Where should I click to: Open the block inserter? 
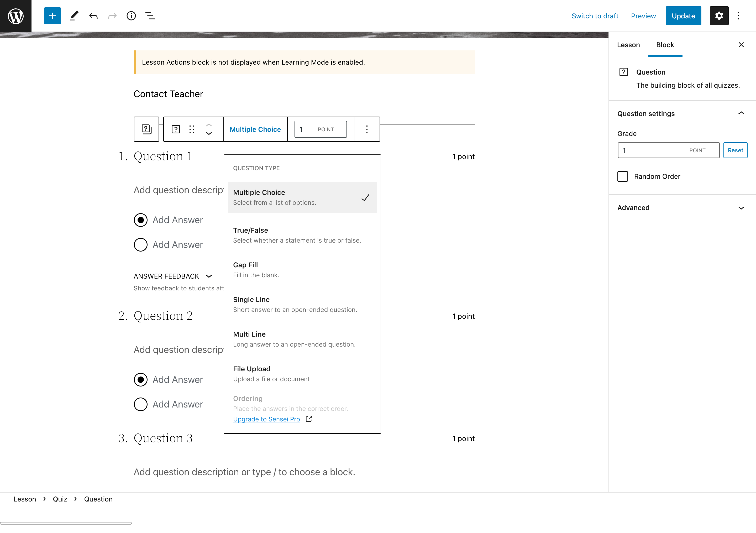click(52, 15)
